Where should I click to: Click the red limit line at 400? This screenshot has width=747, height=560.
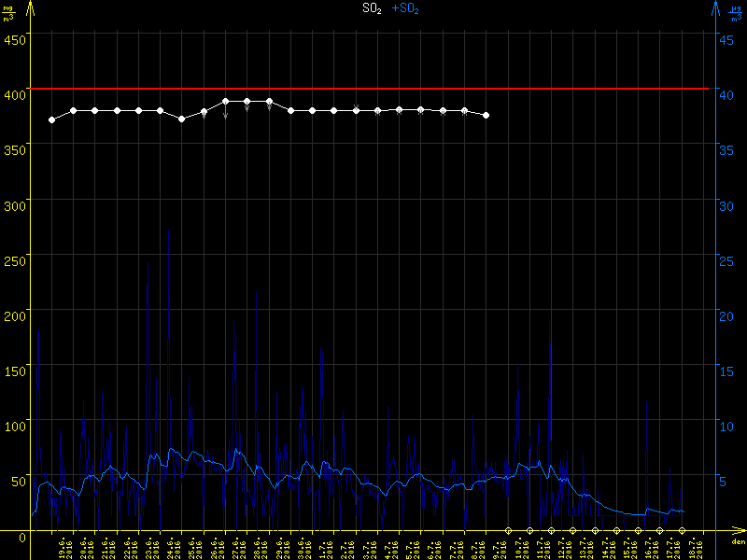(373, 89)
